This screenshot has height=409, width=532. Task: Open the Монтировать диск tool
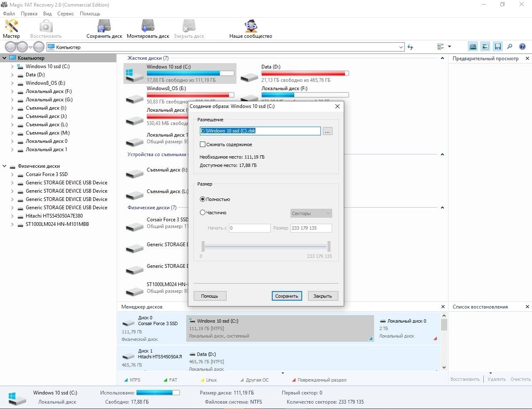pyautogui.click(x=148, y=29)
